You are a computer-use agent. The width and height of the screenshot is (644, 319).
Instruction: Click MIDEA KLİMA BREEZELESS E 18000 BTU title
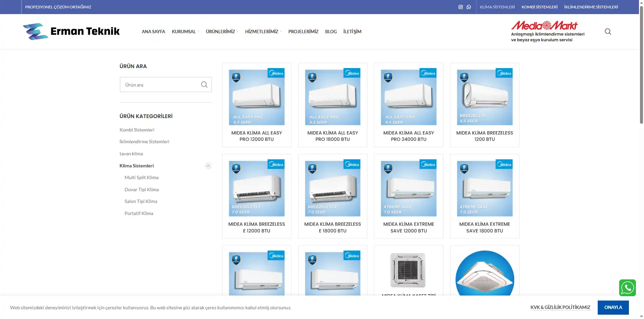click(333, 227)
